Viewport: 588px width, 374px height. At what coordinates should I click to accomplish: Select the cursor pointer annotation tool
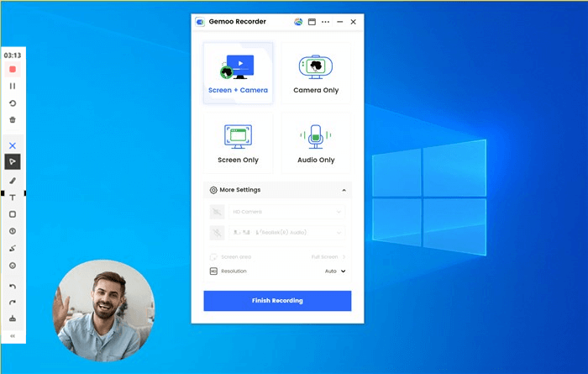pos(13,161)
